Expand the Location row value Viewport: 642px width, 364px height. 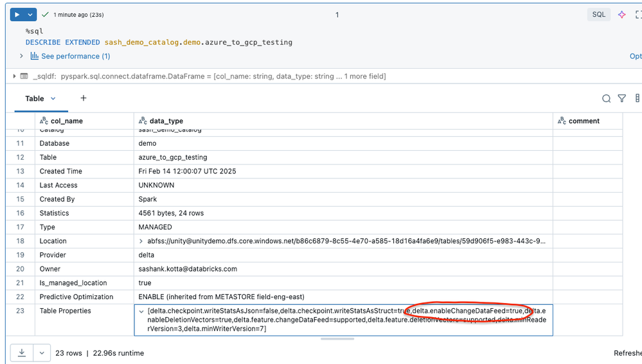pyautogui.click(x=141, y=241)
